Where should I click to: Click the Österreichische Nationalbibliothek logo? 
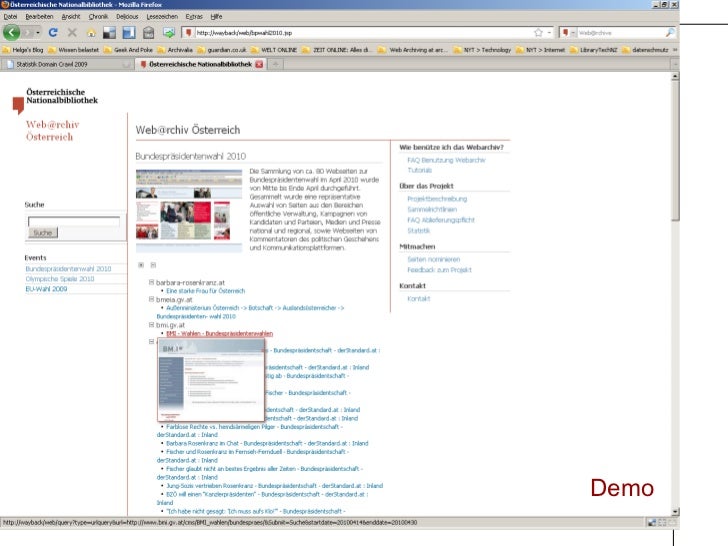click(x=55, y=99)
